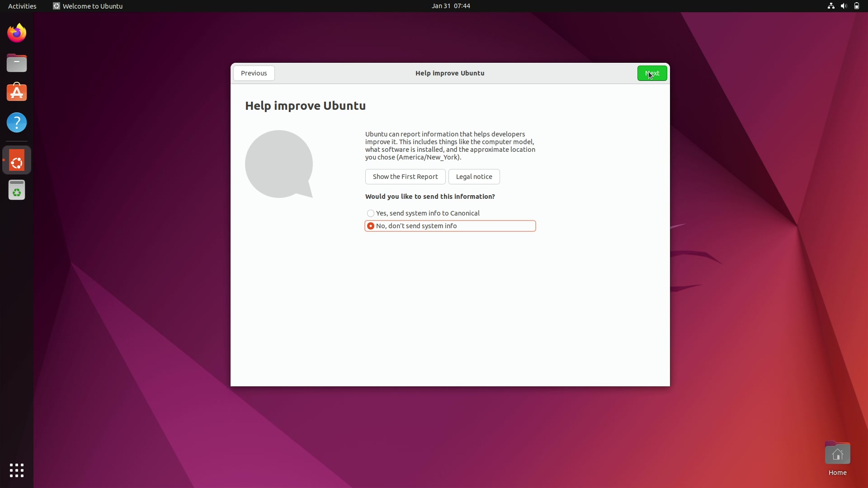Open the Activities overview
Viewport: 868px width, 488px height.
click(x=22, y=6)
